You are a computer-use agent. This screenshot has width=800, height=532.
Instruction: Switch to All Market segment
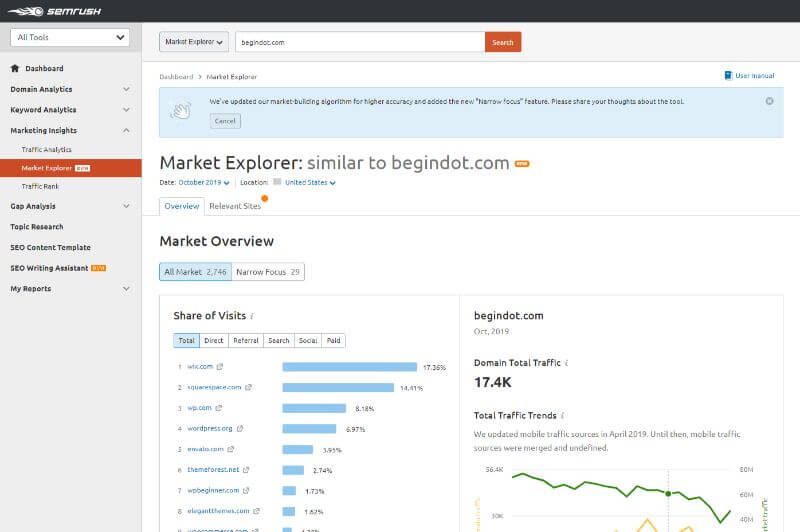coord(195,272)
